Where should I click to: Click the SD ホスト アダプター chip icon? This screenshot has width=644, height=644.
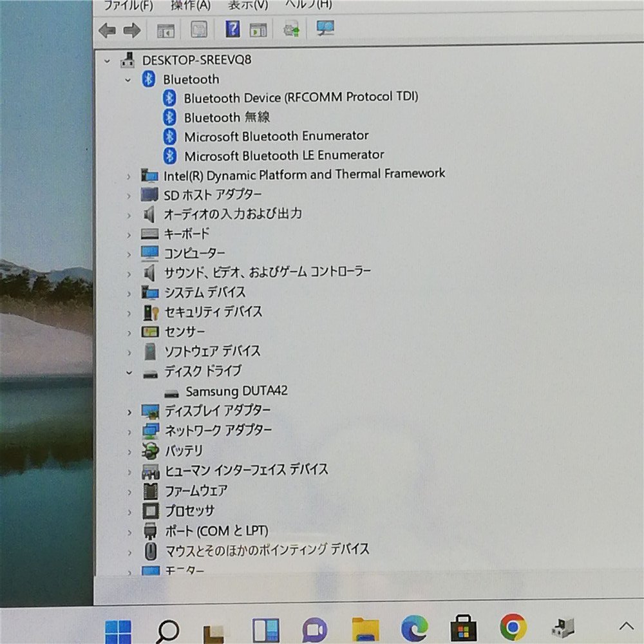(149, 194)
